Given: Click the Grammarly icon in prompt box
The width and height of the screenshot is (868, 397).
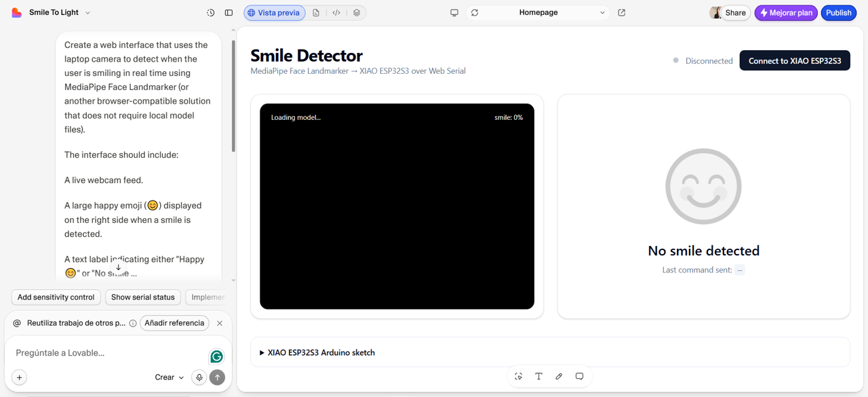Looking at the screenshot, I should click(x=216, y=356).
